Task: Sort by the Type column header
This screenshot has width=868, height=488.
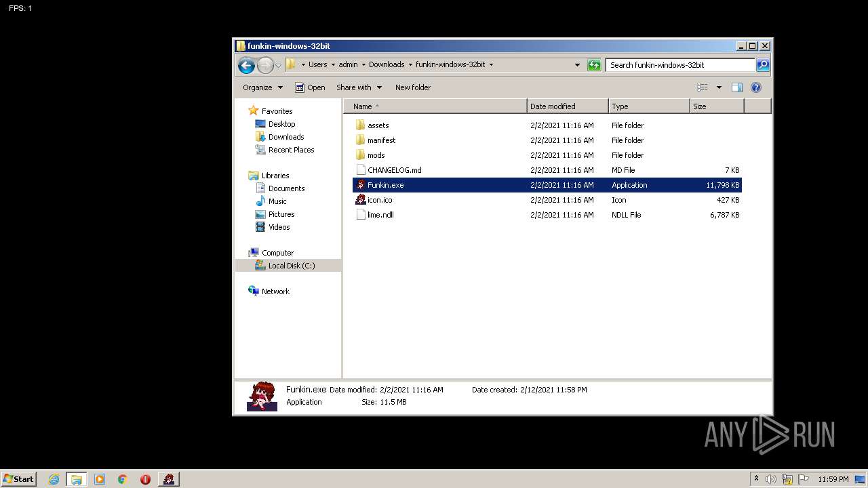Action: coord(649,106)
